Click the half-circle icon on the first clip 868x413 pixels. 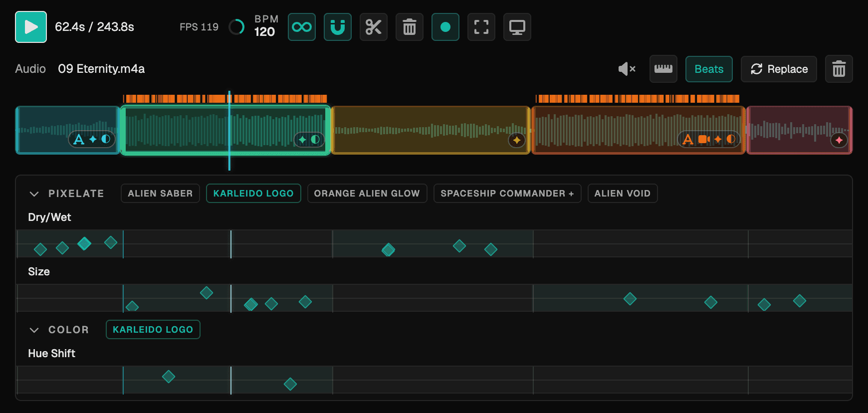106,139
